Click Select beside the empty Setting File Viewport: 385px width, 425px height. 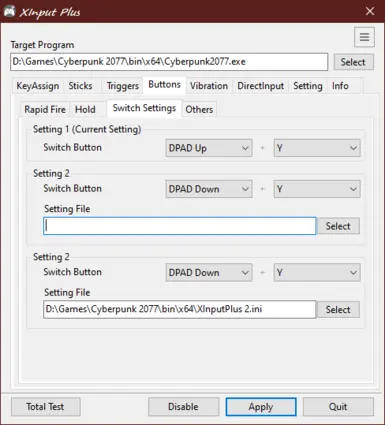(338, 226)
